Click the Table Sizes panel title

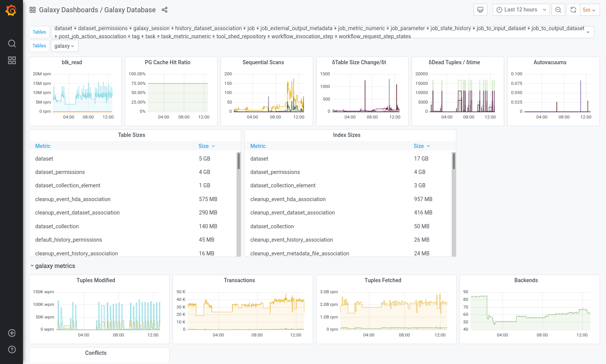point(132,135)
